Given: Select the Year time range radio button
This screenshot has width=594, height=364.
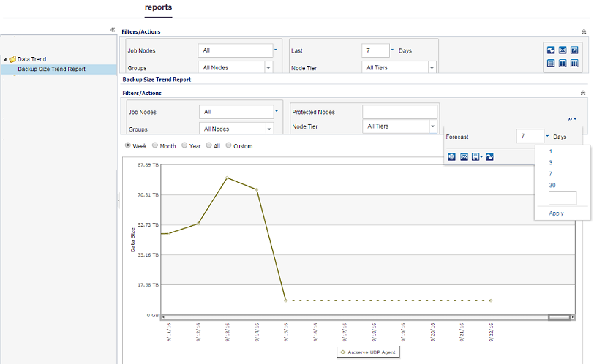Looking at the screenshot, I should pyautogui.click(x=184, y=145).
